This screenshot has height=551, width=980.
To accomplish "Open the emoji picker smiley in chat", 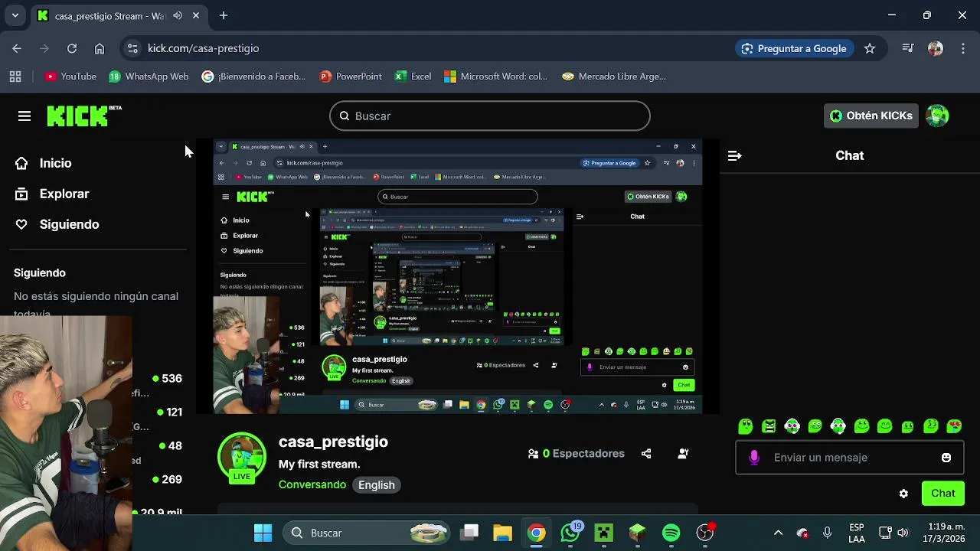I will coord(946,458).
